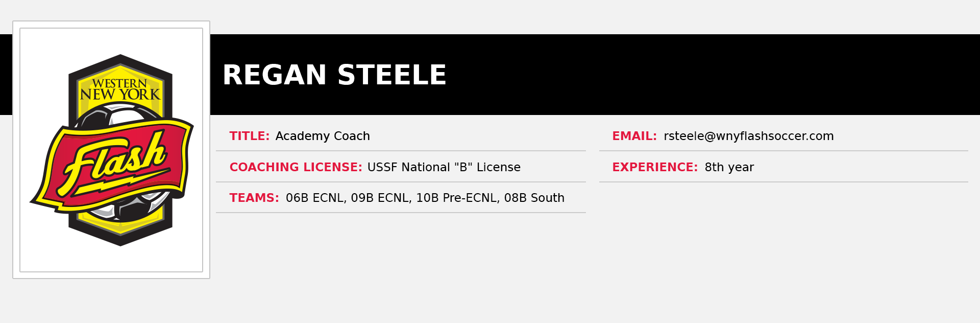Click the 08B South team entry
Viewport: 980px width, 323px height.
(x=534, y=198)
